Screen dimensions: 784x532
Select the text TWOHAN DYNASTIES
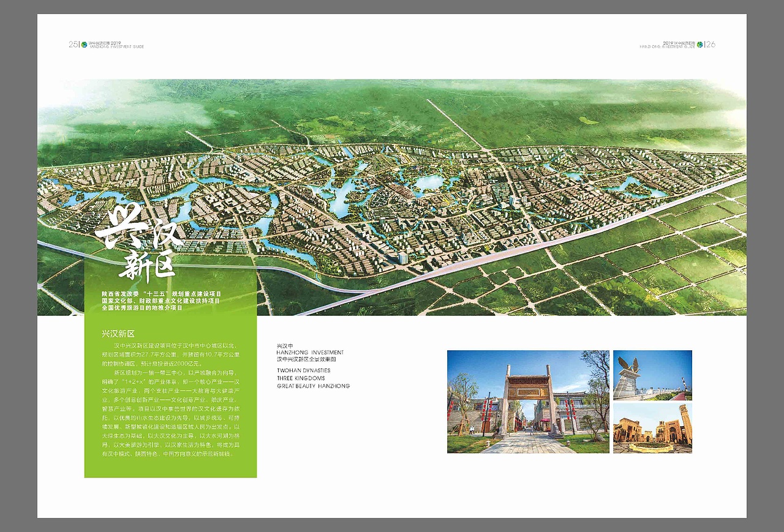pyautogui.click(x=304, y=370)
